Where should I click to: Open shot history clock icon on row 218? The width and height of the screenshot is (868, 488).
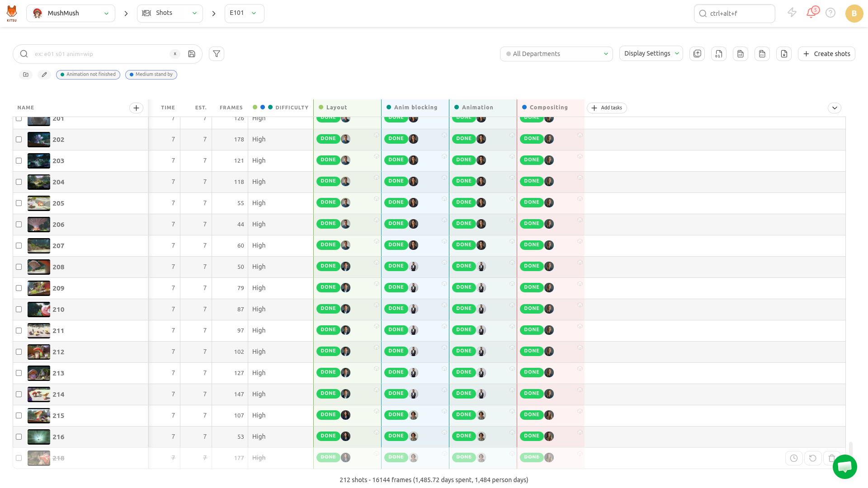click(x=794, y=458)
